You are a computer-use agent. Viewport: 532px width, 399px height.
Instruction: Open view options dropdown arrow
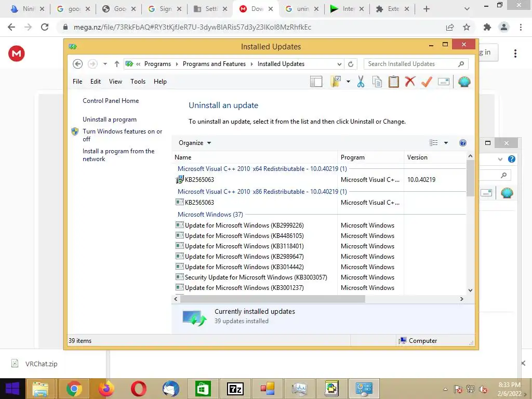coord(446,143)
